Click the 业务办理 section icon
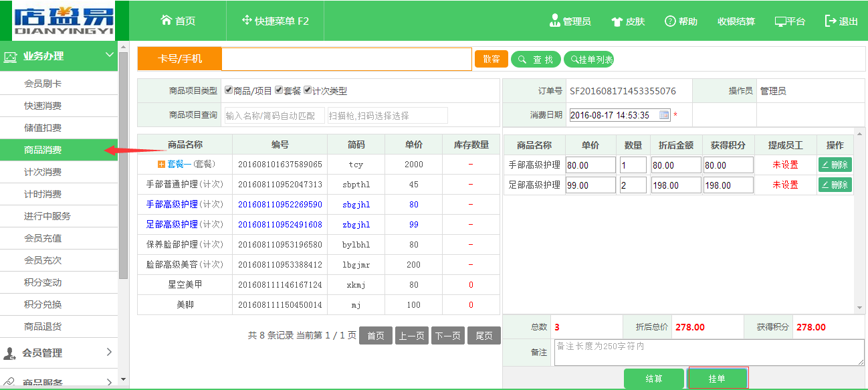The height and width of the screenshot is (390, 868). [x=10, y=56]
